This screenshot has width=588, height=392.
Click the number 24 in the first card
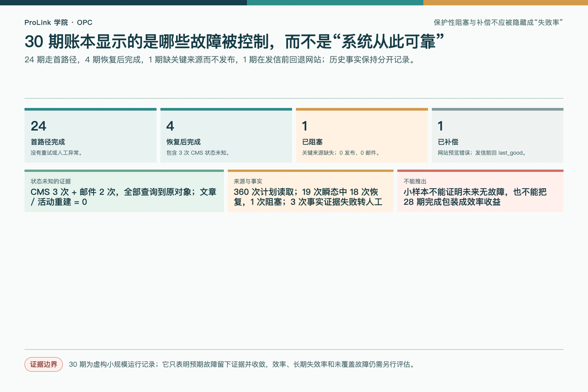tap(38, 126)
